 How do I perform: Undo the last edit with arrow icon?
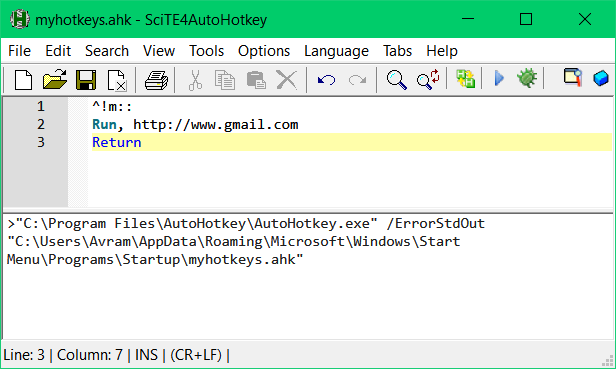coord(326,80)
